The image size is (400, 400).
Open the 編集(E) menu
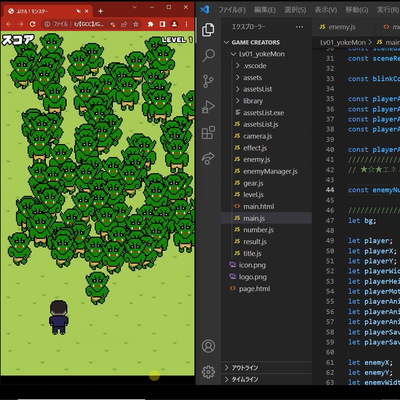pos(265,10)
